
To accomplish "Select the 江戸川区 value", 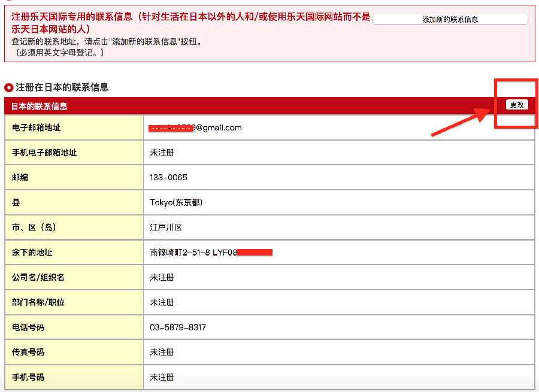I will (x=166, y=227).
